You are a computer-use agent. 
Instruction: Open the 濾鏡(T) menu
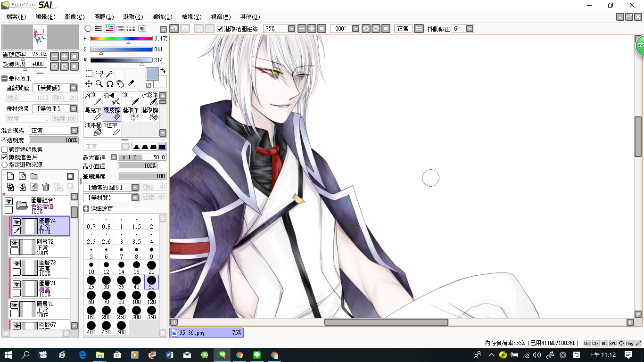pos(163,16)
